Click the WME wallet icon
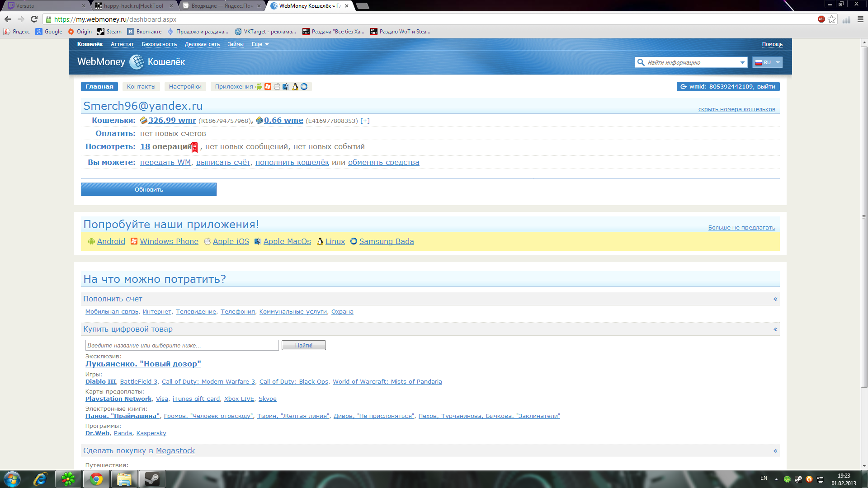Screen dimensions: 868x488 click(259, 120)
